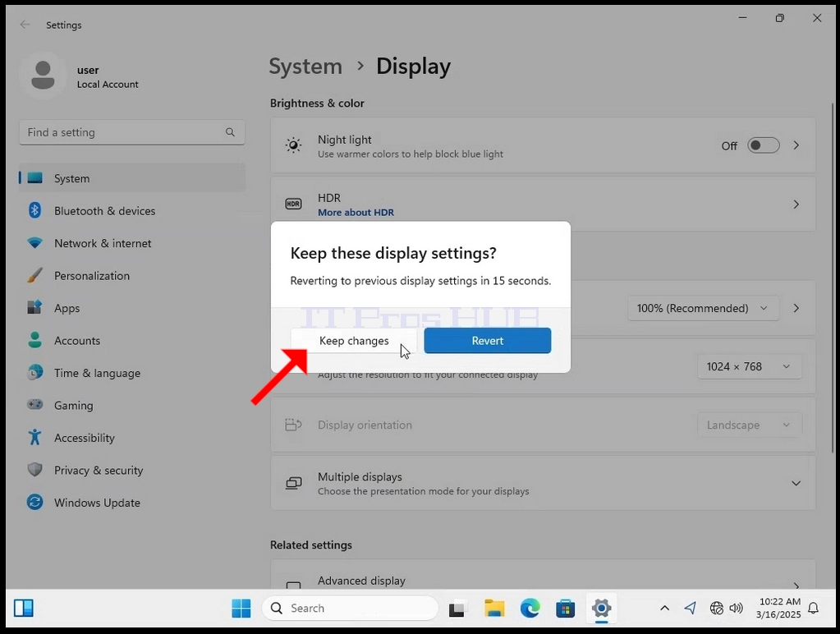840x634 pixels.
Task: Click System in the breadcrumb
Action: pyautogui.click(x=305, y=67)
